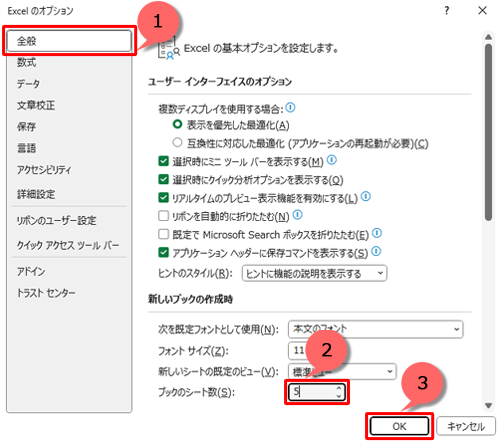Click the help question mark button
Viewport: 500px width, 441px height.
point(447,11)
